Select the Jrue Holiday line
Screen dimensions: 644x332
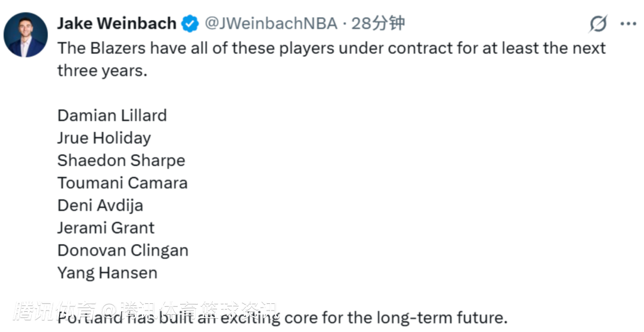point(104,138)
